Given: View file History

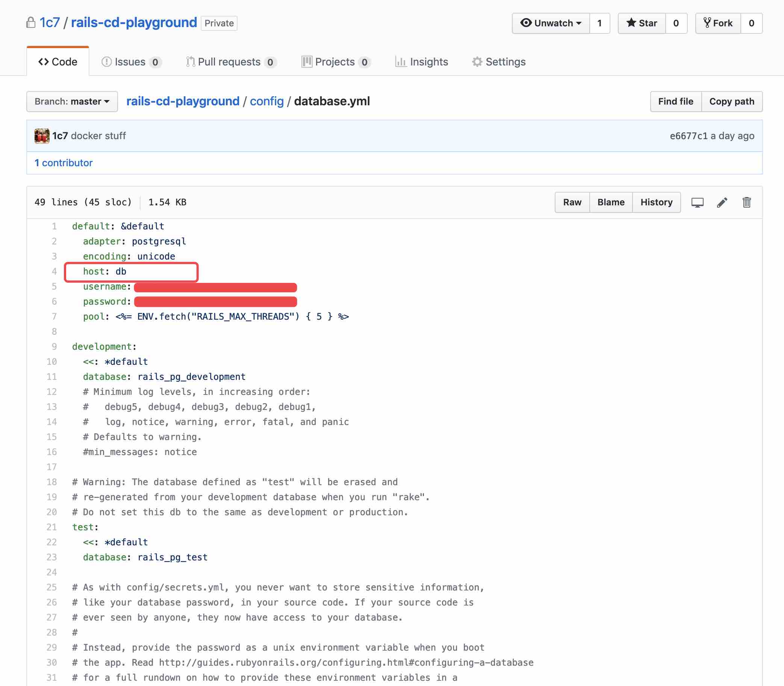Looking at the screenshot, I should [x=656, y=202].
